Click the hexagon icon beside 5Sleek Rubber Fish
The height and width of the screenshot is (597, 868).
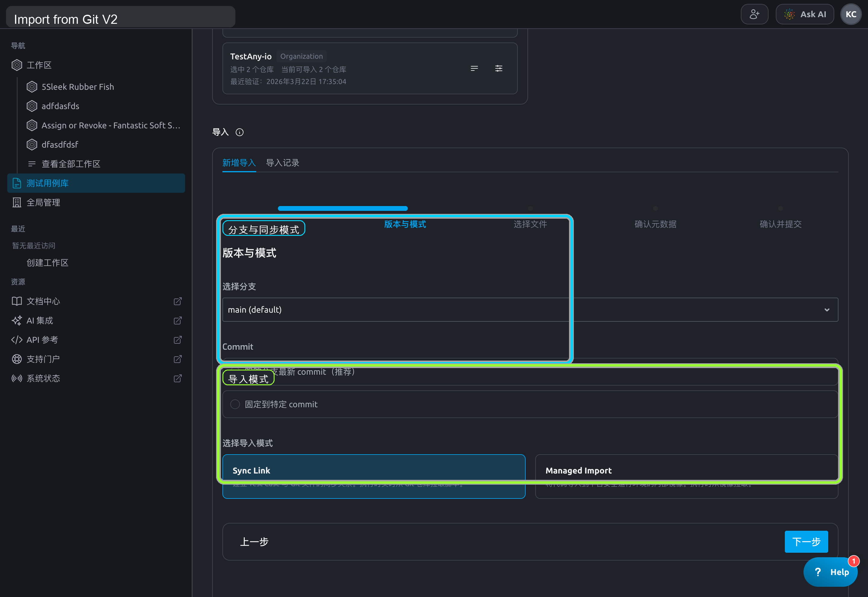pos(32,87)
